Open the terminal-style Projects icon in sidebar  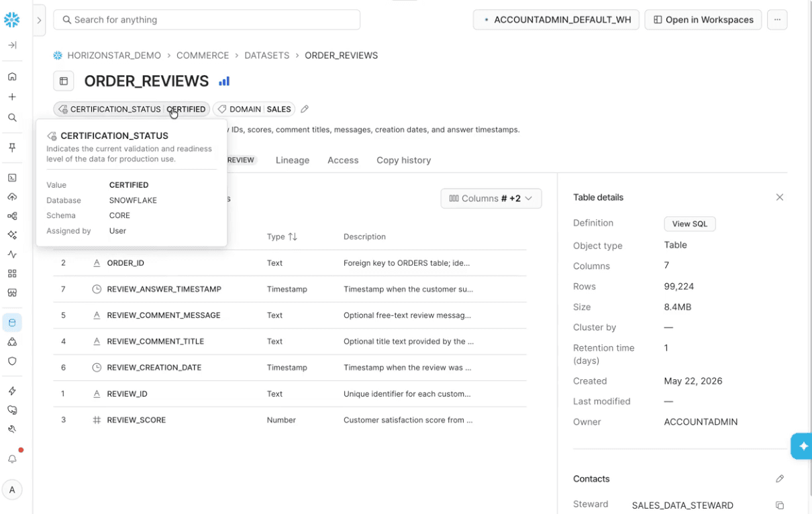pos(12,178)
